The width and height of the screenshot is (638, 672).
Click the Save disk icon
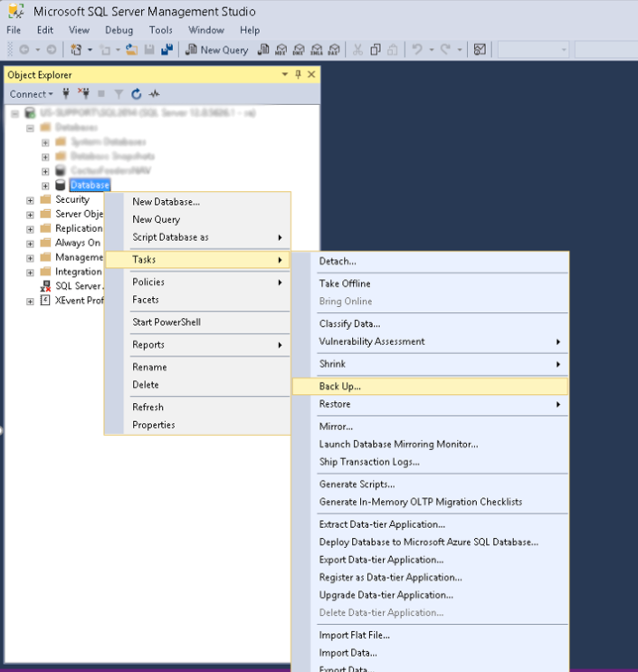[x=149, y=50]
